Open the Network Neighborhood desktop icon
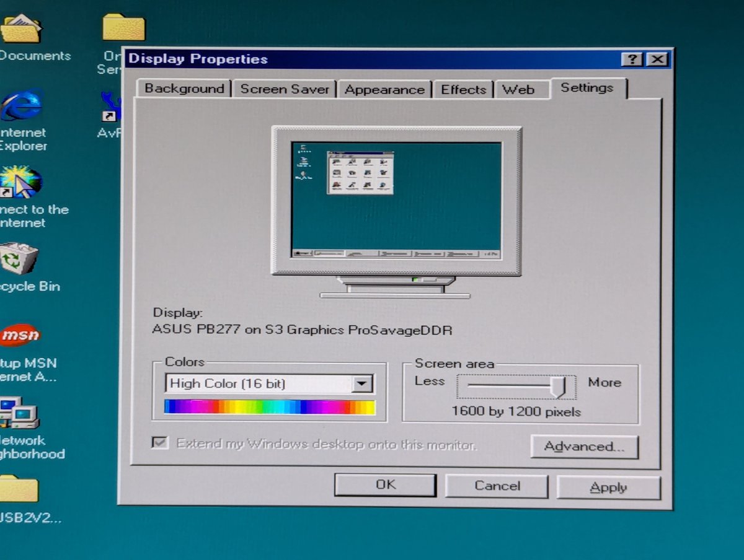 click(20, 413)
